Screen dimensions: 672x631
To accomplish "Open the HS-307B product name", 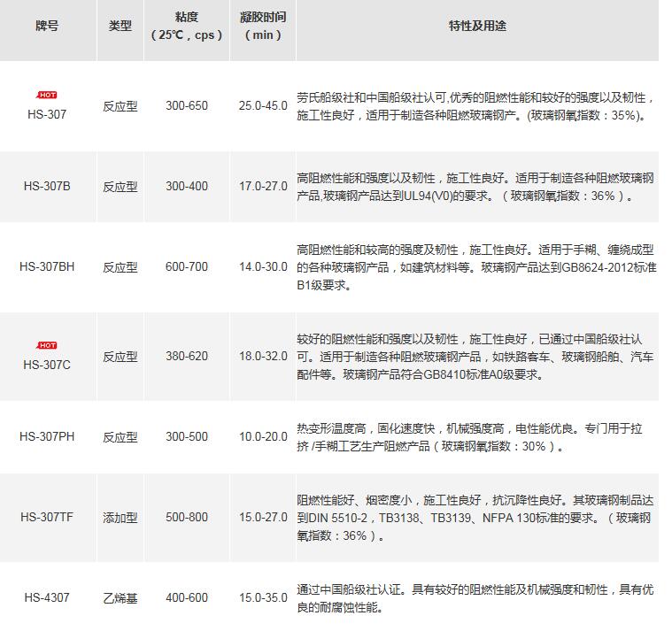I will pyautogui.click(x=48, y=187).
